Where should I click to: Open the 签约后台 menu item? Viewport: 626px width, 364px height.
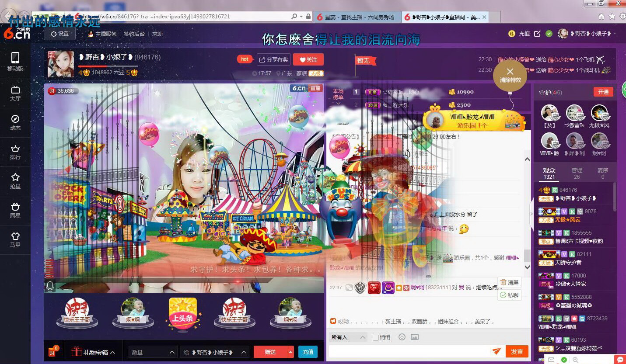tap(134, 34)
